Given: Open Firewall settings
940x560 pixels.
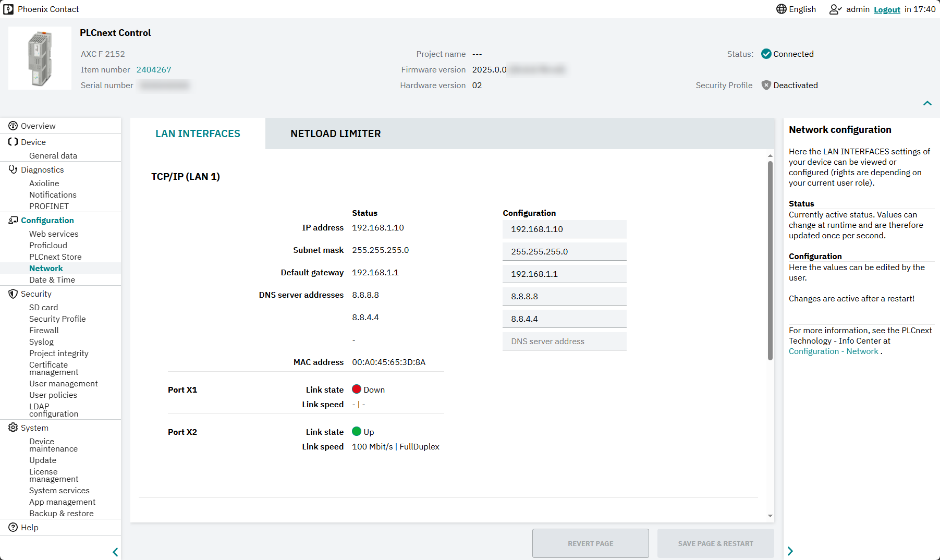Looking at the screenshot, I should click(44, 330).
